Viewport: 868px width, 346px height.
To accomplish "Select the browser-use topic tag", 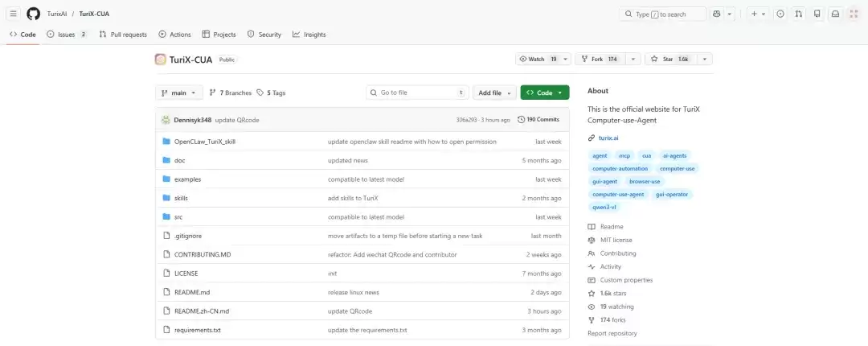I will pyautogui.click(x=645, y=181).
